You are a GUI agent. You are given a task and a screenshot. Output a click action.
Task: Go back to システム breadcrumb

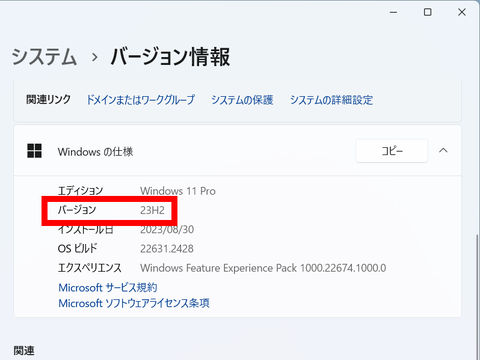(44, 56)
